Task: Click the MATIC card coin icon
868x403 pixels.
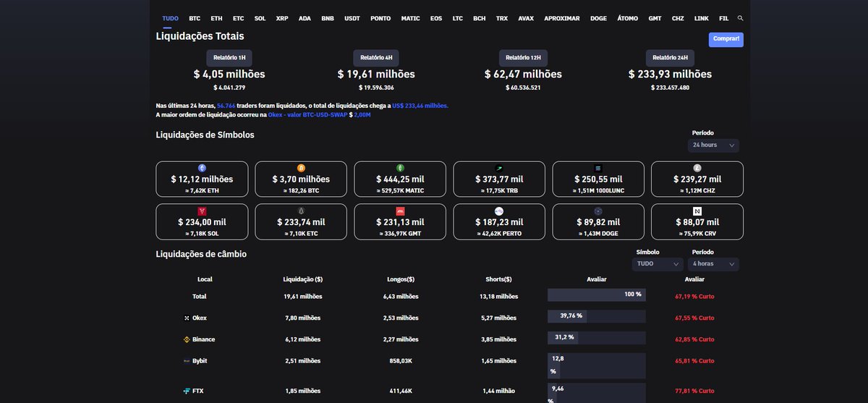Action: click(x=400, y=168)
